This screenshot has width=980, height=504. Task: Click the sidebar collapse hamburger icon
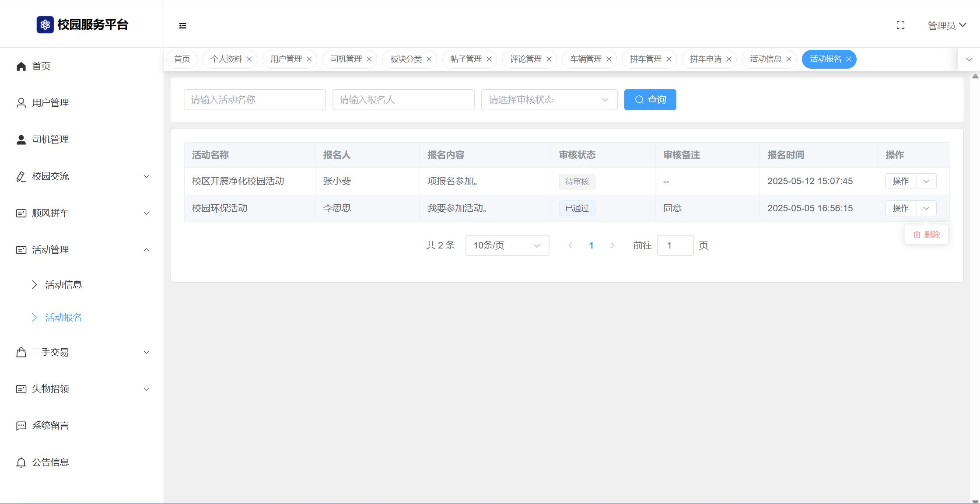click(x=183, y=26)
